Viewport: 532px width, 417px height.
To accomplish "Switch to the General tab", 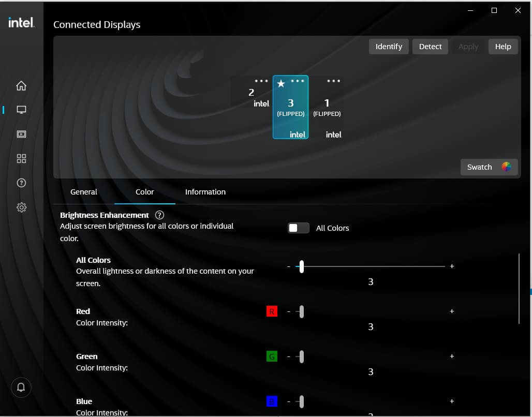I will point(83,192).
